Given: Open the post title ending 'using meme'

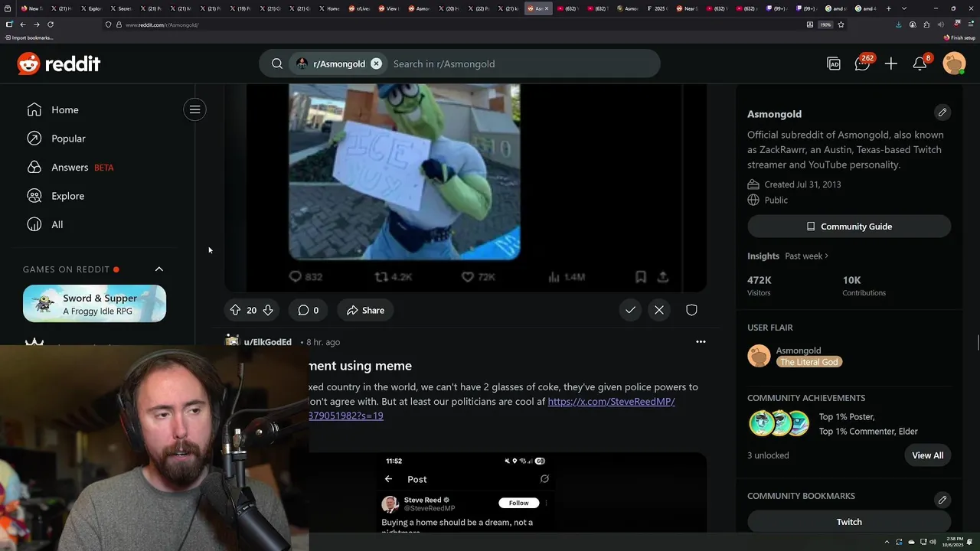Looking at the screenshot, I should (361, 366).
